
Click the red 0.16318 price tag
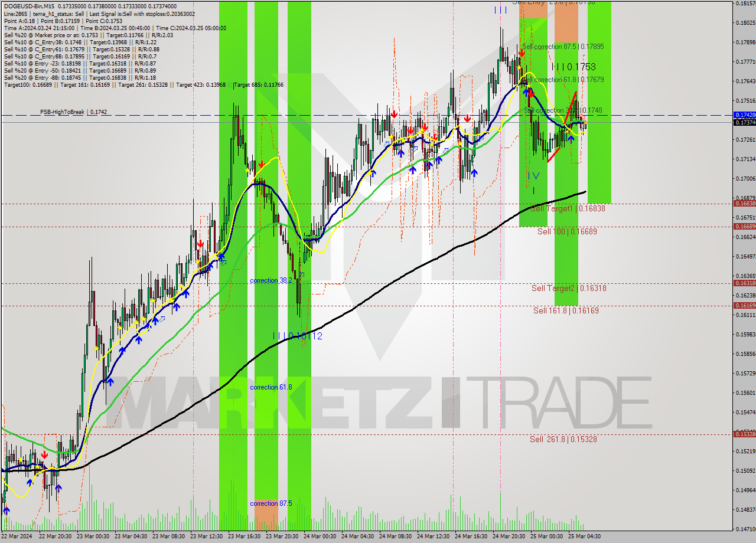(x=744, y=283)
